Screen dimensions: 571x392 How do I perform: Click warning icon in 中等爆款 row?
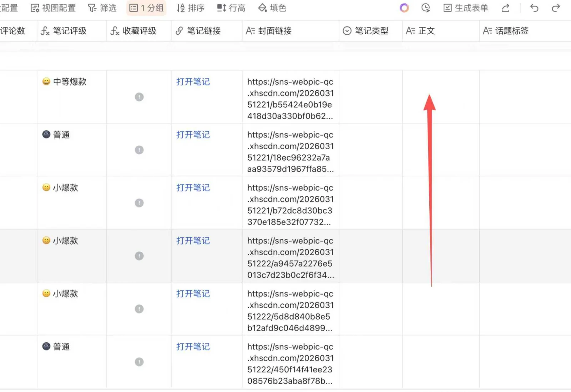click(139, 97)
